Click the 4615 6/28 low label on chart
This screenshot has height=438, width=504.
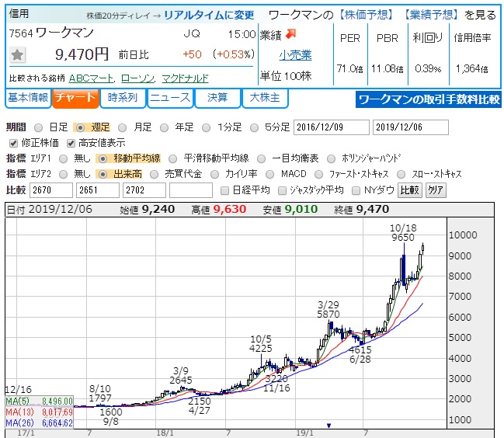(360, 354)
